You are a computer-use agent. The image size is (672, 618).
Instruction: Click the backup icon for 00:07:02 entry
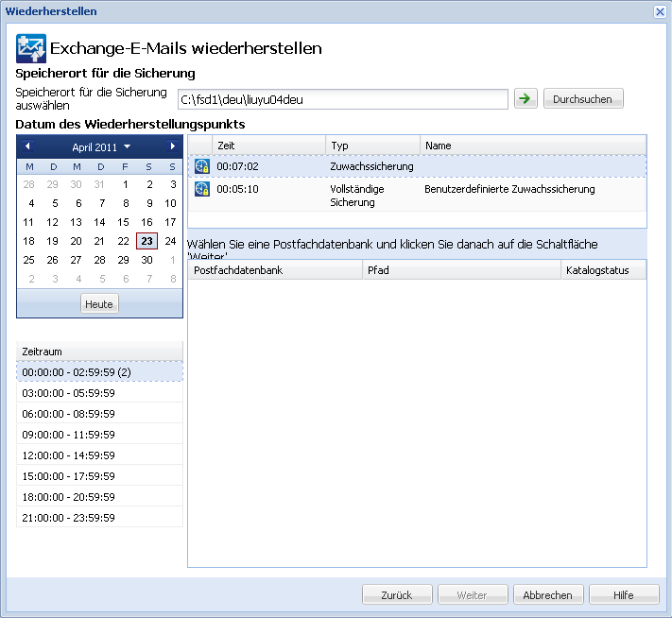tap(201, 166)
